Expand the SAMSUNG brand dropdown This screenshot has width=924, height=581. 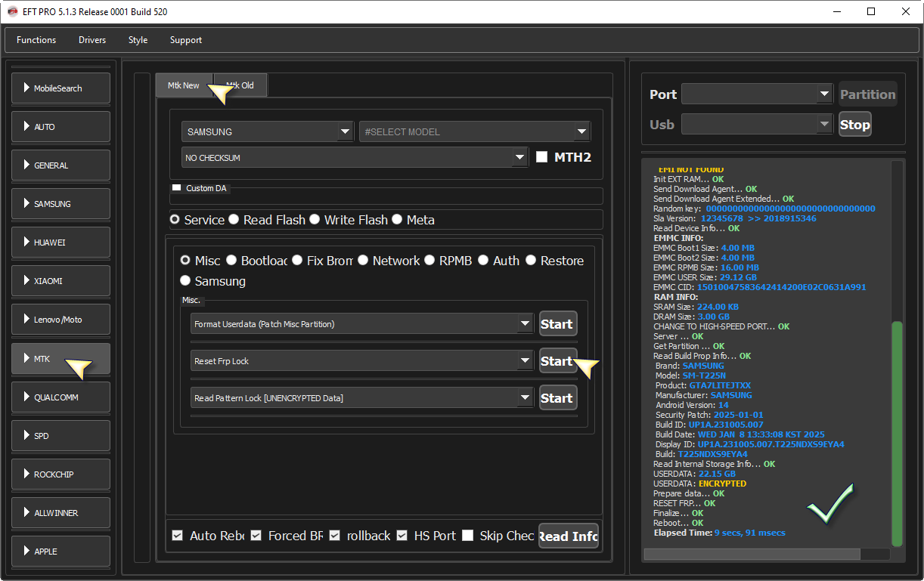346,131
